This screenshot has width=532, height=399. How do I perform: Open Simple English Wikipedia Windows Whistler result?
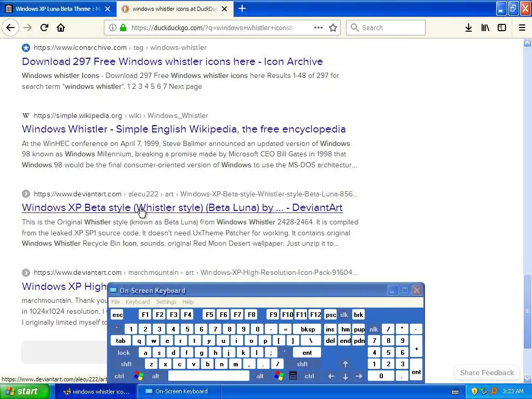(x=183, y=129)
